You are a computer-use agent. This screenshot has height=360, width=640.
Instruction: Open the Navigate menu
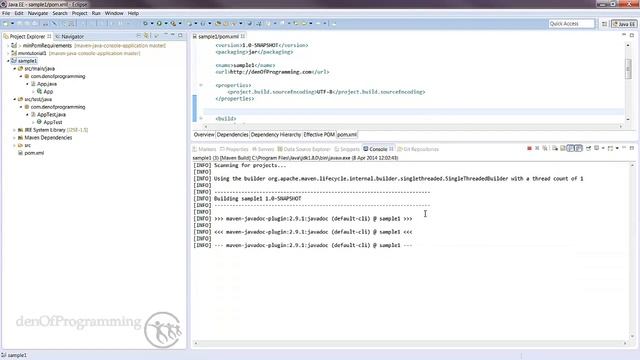coord(38,13)
